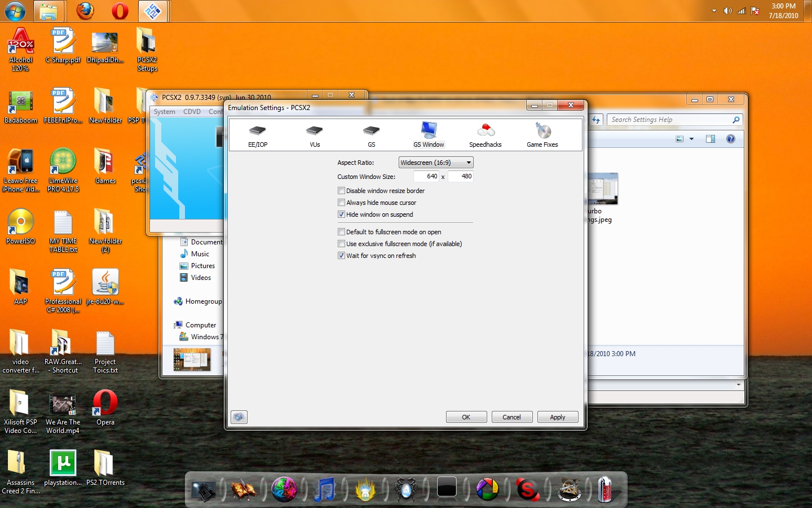Cancel the Emulation Settings dialog

click(512, 417)
